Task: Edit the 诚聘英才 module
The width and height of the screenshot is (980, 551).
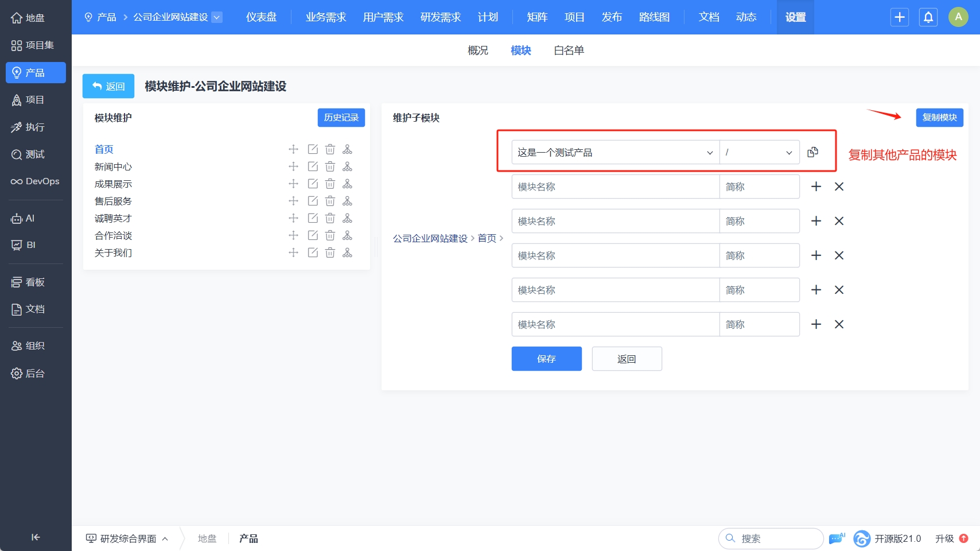Action: coord(313,218)
